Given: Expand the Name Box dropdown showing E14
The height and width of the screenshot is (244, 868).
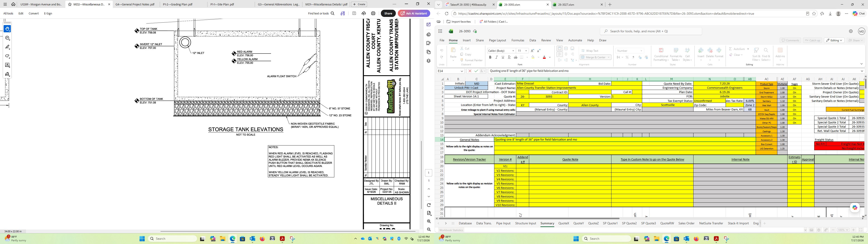Looking at the screenshot, I should (x=462, y=71).
